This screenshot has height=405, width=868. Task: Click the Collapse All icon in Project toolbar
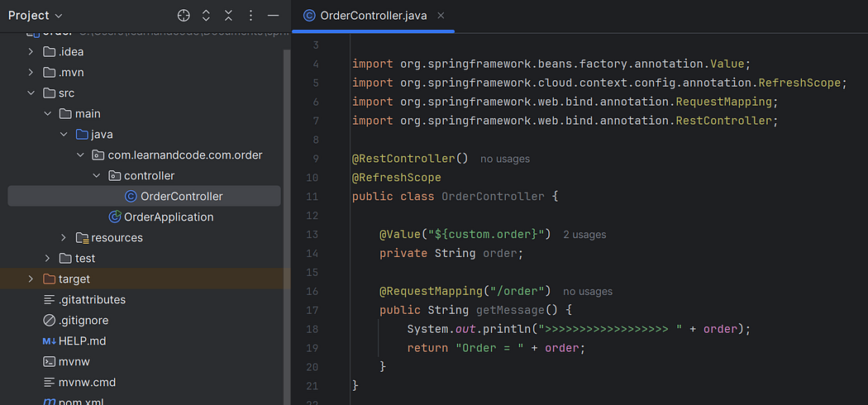point(228,16)
